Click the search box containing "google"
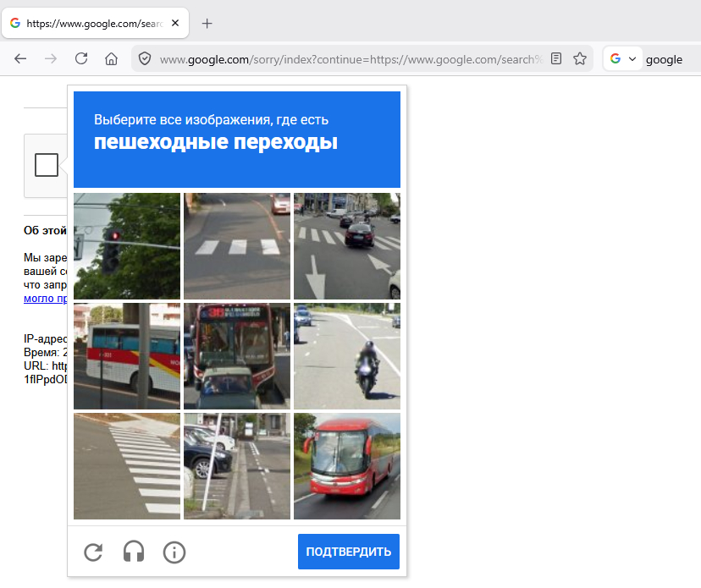 669,59
